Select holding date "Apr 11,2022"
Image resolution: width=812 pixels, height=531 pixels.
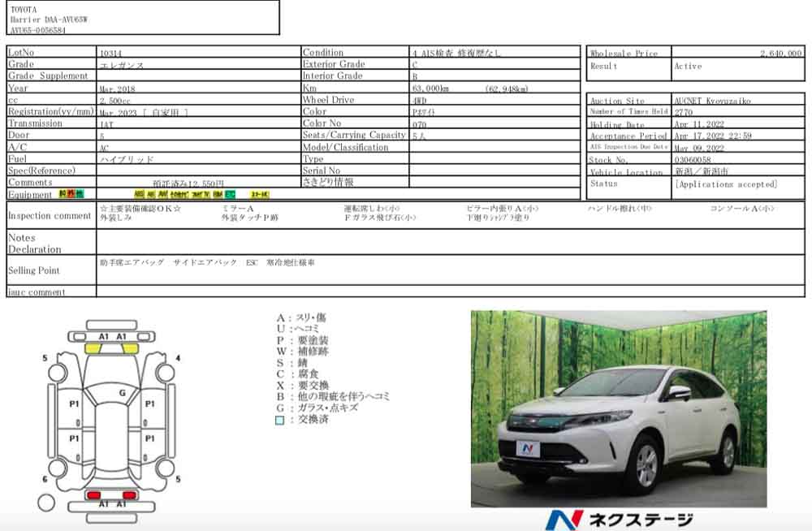pos(699,124)
